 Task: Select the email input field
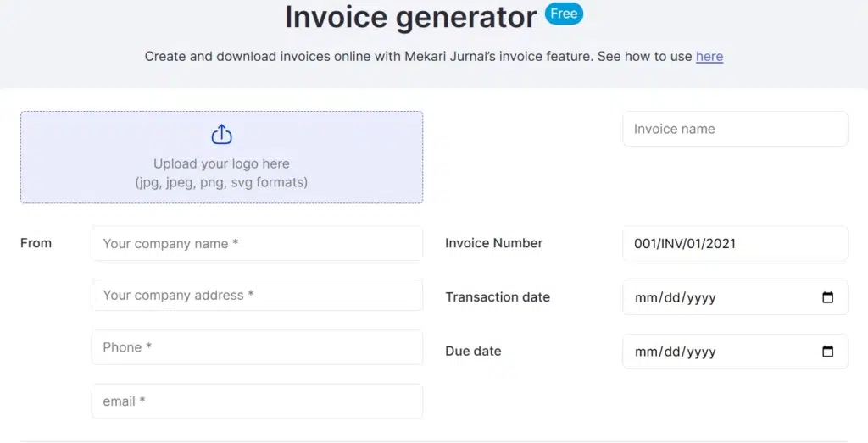click(x=258, y=401)
